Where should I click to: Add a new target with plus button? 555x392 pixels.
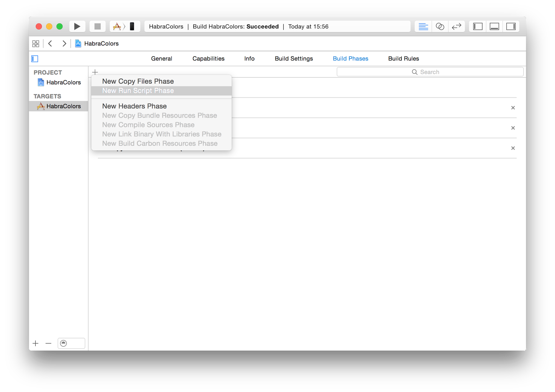[x=35, y=343]
